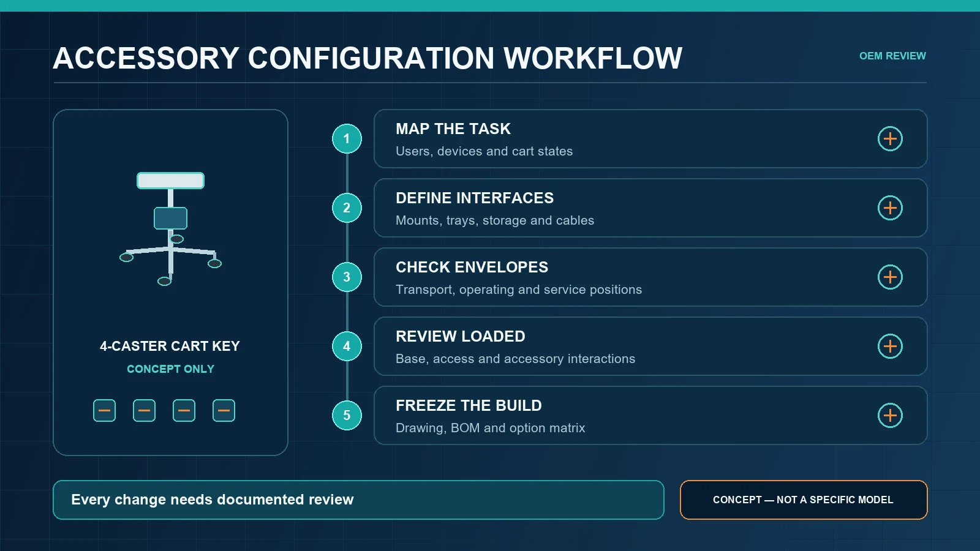Expand the CHECK ENVELOPES plus icon
The height and width of the screenshot is (551, 980).
890,277
